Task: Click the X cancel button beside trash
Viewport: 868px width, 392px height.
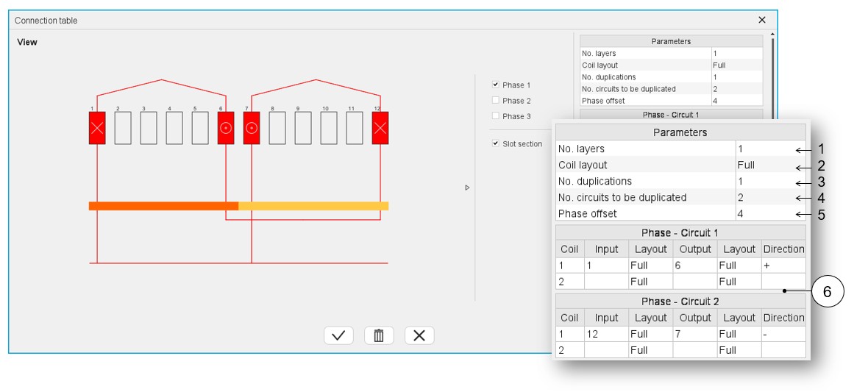Action: [x=419, y=335]
